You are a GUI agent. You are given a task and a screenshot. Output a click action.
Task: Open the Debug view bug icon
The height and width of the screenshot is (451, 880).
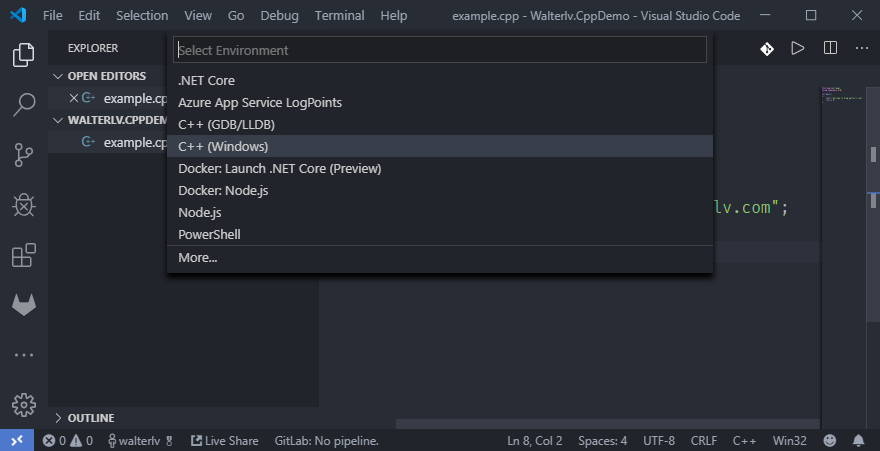pyautogui.click(x=23, y=205)
